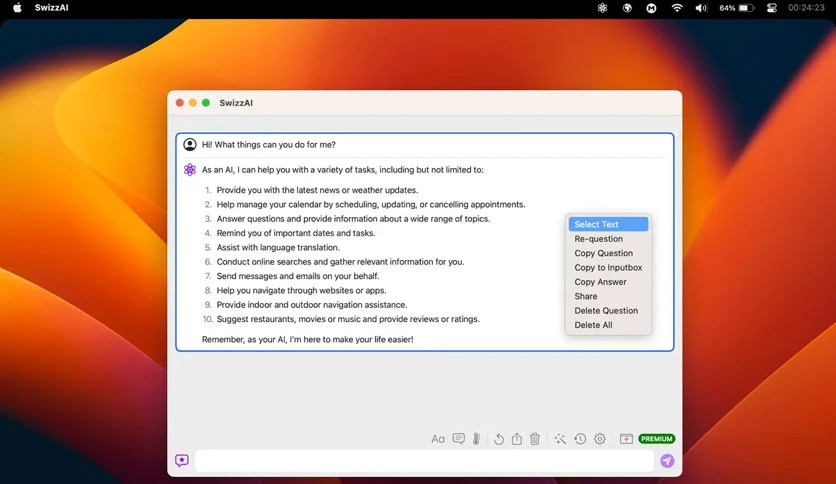The image size is (836, 484).
Task: Choose Delete All in context menu
Action: coord(608,325)
